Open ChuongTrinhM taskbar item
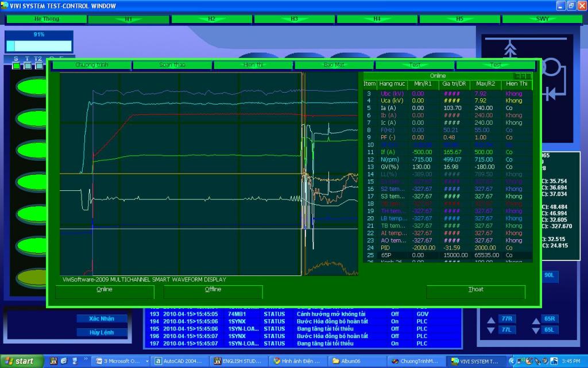Screen dimensions: 588x368 415,361
